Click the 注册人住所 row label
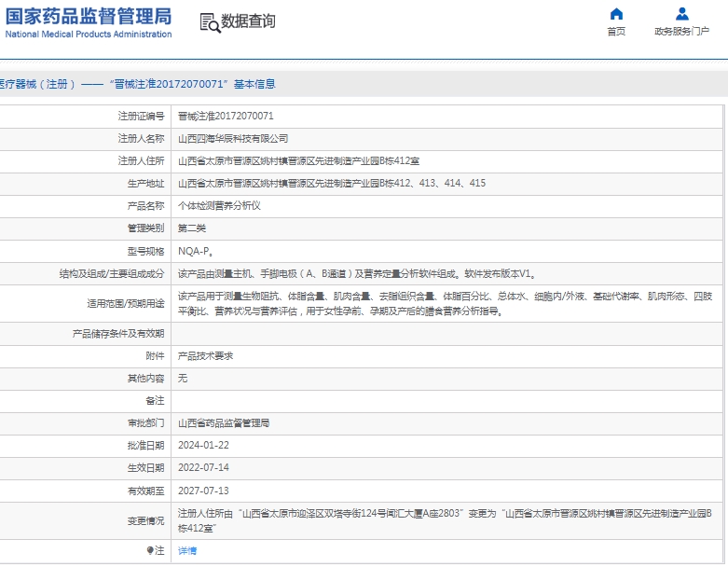 point(141,161)
